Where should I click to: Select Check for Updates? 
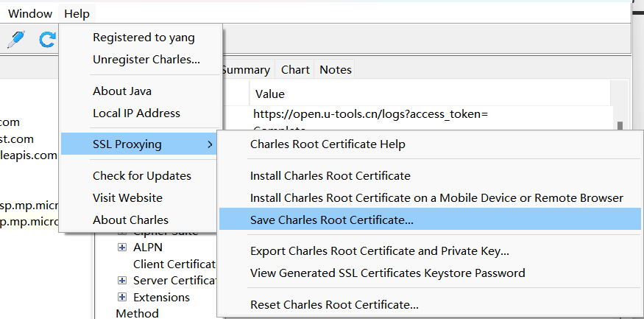point(141,176)
